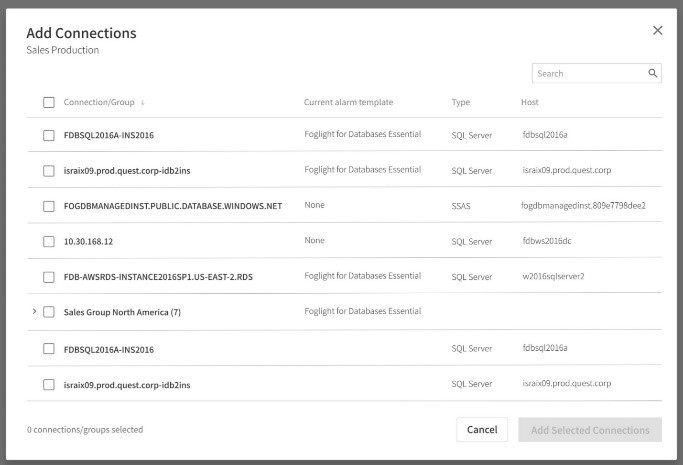This screenshot has width=683, height=465.
Task: Check the first FDBSQL2016A-INS2016 row checkbox
Action: pyautogui.click(x=49, y=135)
